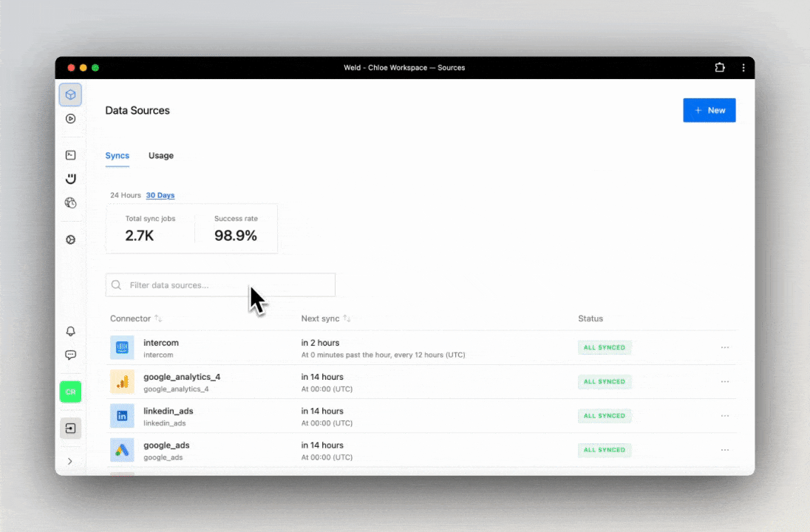
Task: Click the Filter data sources search field
Action: click(x=222, y=285)
